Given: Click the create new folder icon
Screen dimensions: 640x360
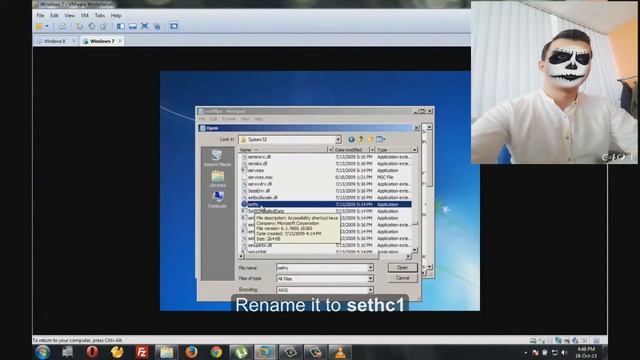Looking at the screenshot, I should (x=370, y=140).
